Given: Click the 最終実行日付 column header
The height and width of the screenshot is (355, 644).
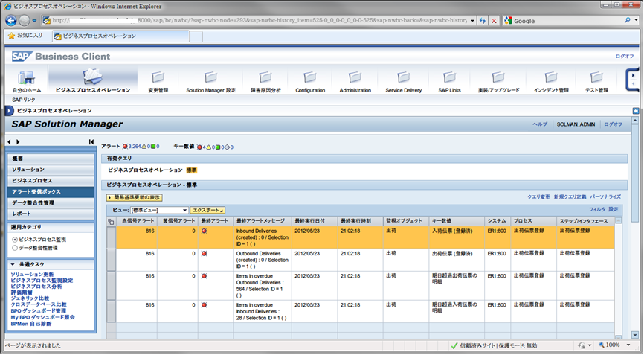Looking at the screenshot, I should pyautogui.click(x=315, y=221).
